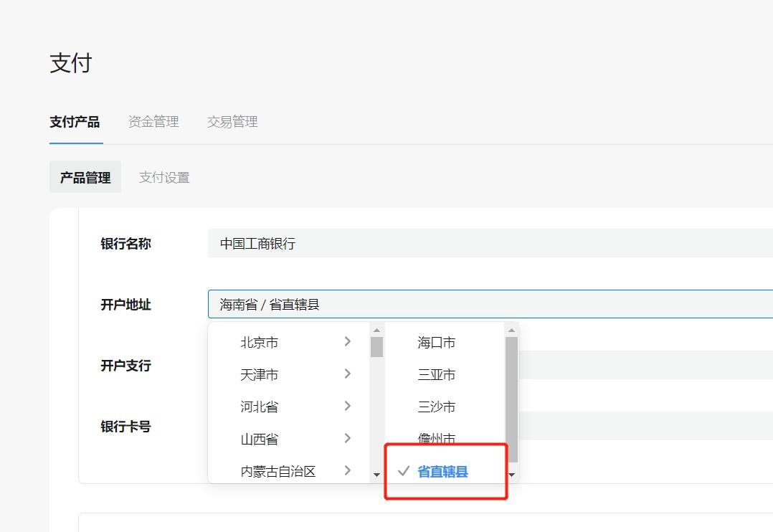Click the 银行名称 input field
The width and height of the screenshot is (773, 532).
pyautogui.click(x=488, y=244)
